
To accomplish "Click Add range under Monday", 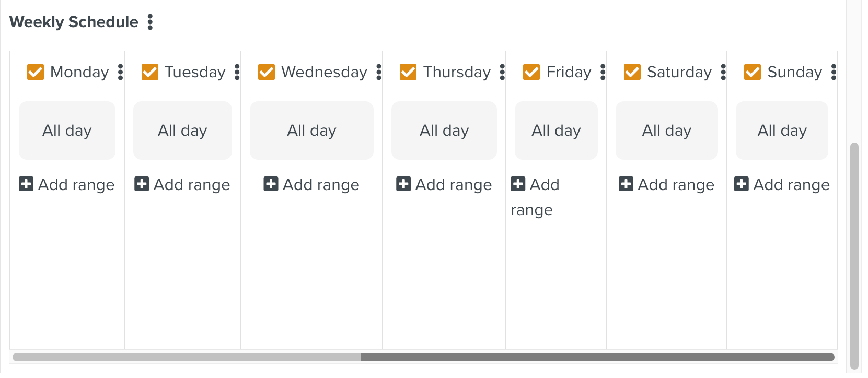I will coord(67,185).
